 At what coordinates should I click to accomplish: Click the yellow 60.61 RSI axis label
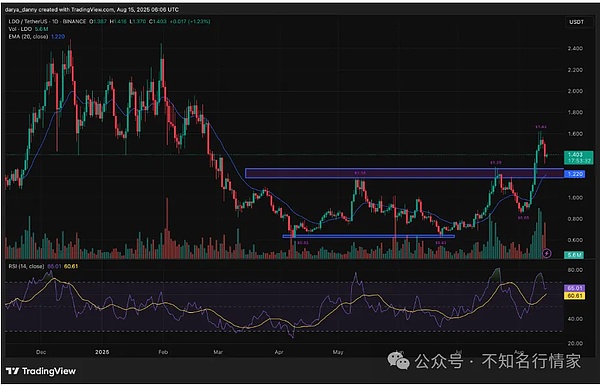point(575,295)
